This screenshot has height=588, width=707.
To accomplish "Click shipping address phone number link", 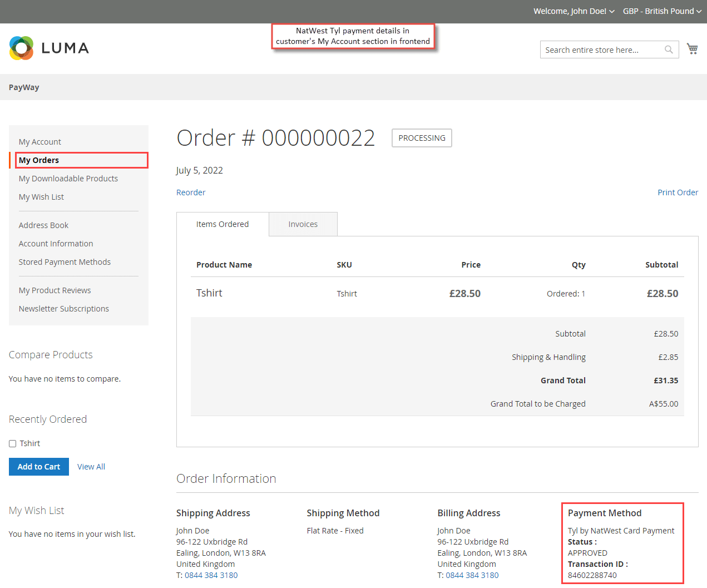I will tap(211, 575).
